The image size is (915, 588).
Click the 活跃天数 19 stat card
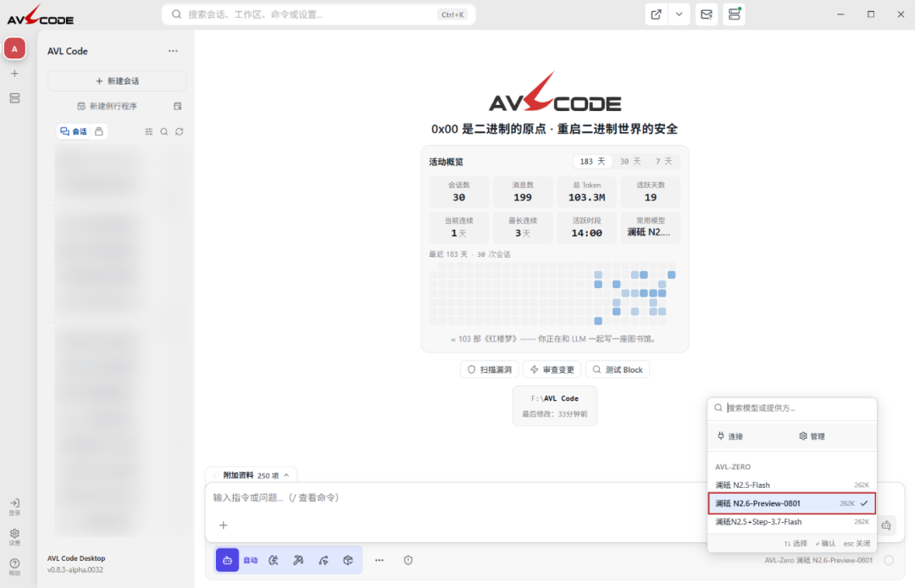(651, 192)
